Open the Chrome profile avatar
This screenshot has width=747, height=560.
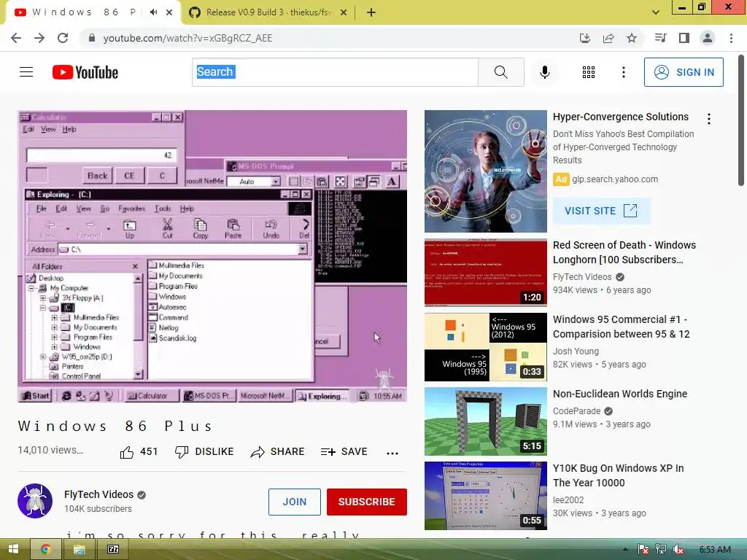(708, 38)
